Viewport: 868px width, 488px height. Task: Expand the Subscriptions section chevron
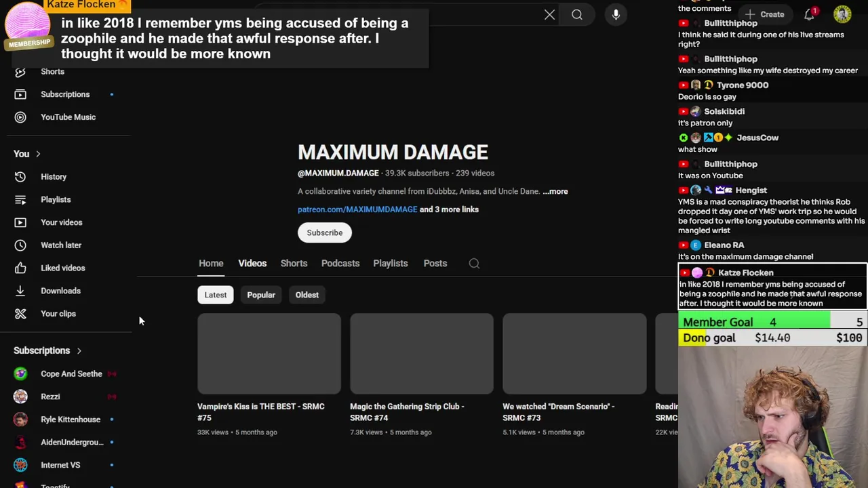point(79,350)
